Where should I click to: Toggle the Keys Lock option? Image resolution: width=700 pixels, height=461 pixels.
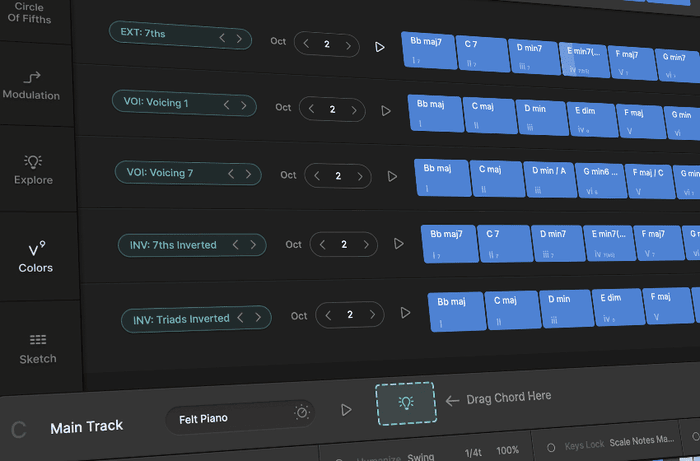(551, 447)
